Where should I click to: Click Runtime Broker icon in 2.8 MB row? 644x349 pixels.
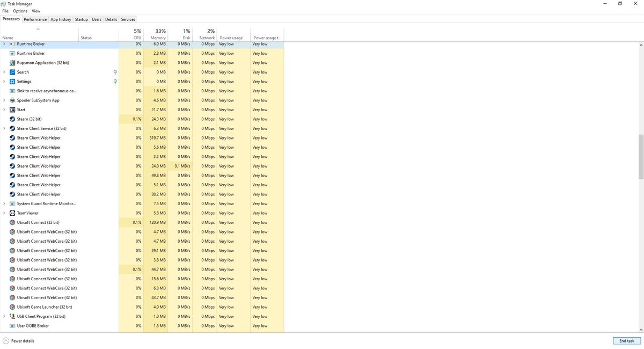tap(12, 53)
